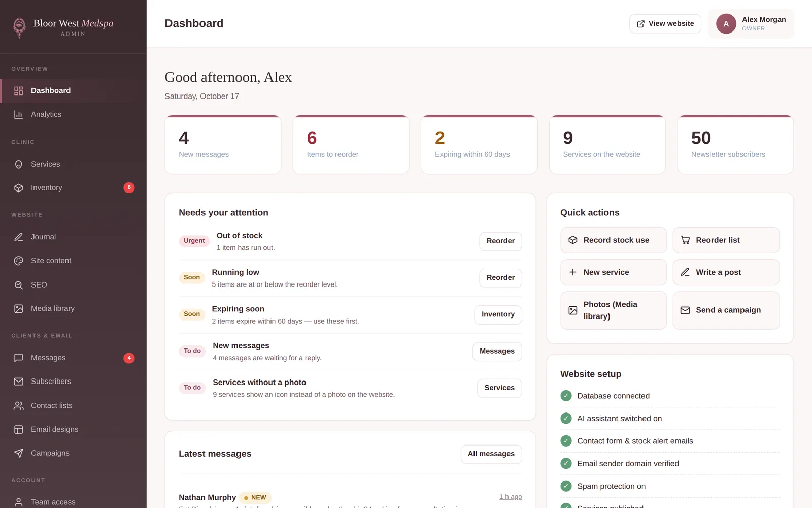Click the Alex Morgan avatar circle
Viewport: 812px width, 508px height.
[726, 24]
